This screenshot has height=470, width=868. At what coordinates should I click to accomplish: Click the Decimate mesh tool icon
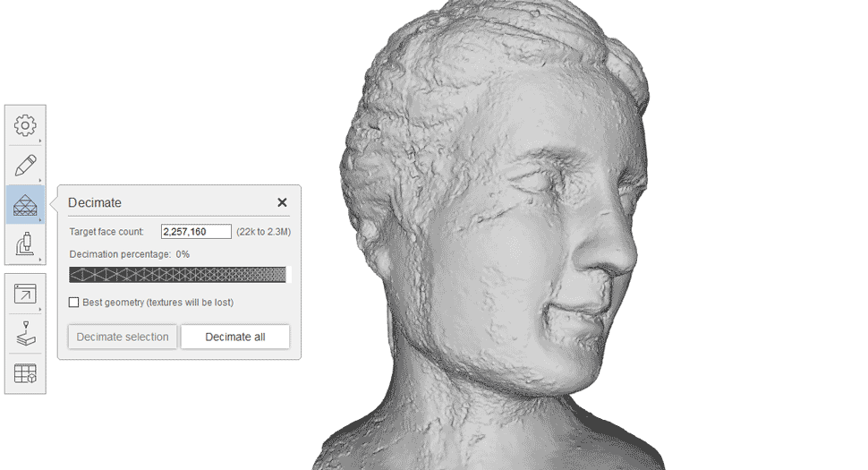[25, 205]
